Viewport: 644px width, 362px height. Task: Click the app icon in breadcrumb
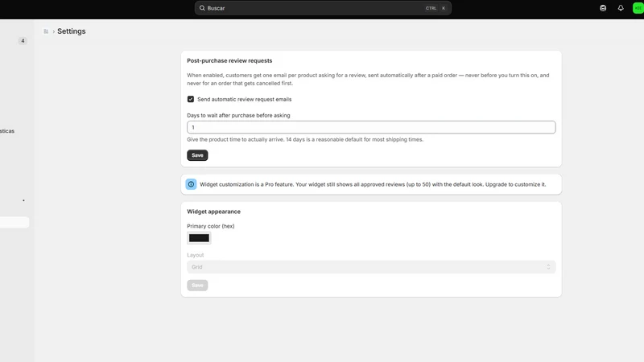coord(46,31)
